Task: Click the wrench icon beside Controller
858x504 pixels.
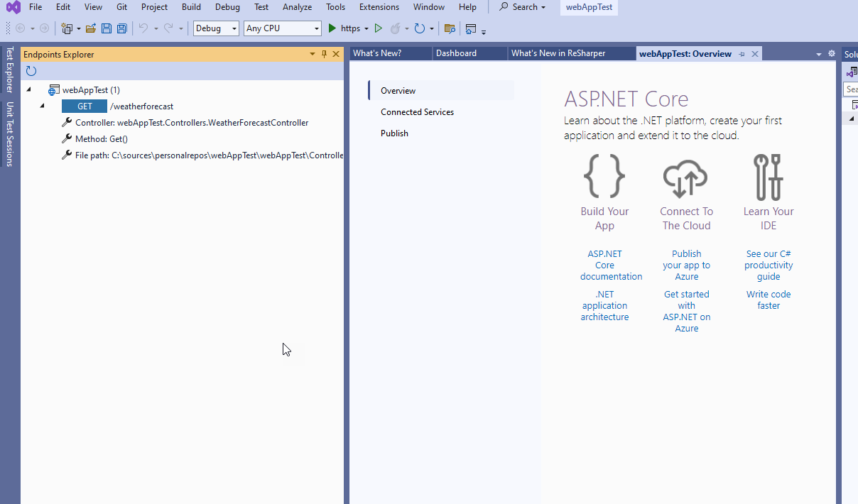Action: point(67,122)
